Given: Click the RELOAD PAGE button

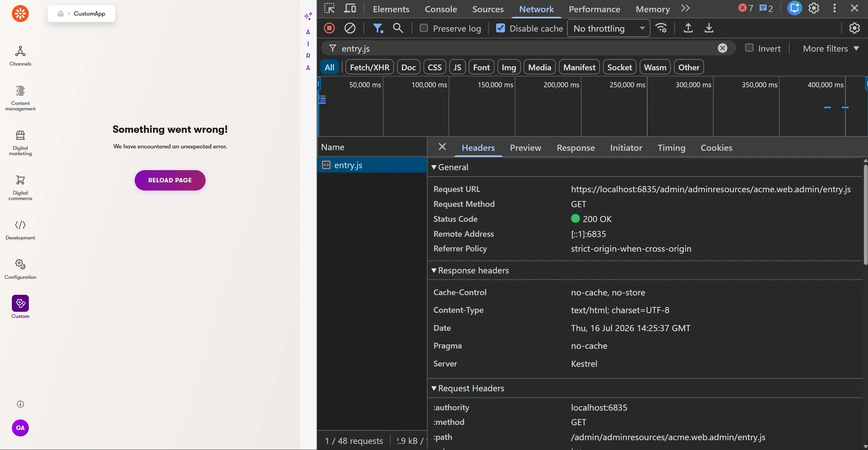Looking at the screenshot, I should 170,180.
